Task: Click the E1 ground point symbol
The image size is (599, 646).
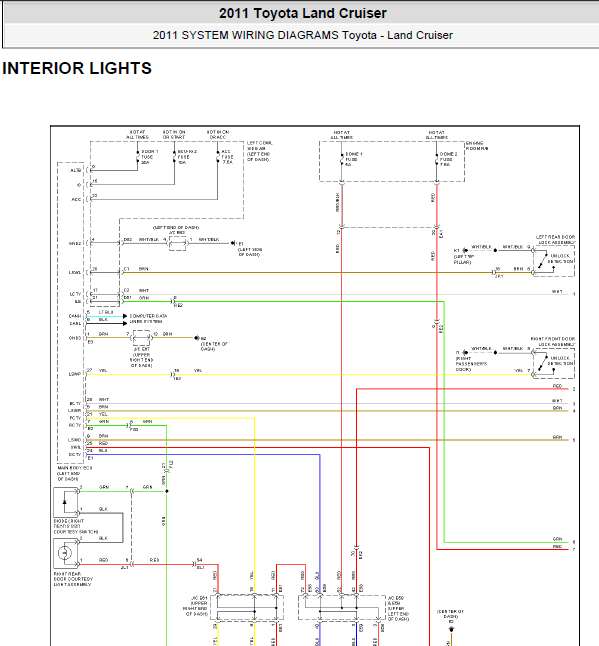Action: point(233,243)
